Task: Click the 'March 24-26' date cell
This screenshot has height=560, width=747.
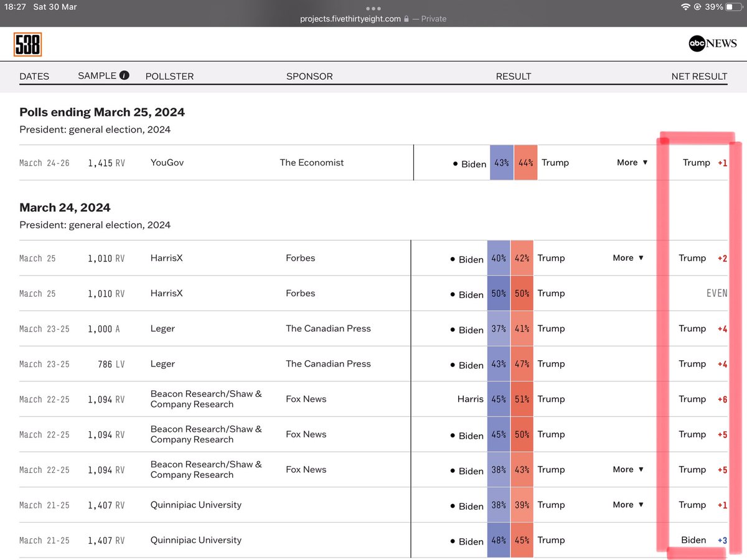Action: 44,163
